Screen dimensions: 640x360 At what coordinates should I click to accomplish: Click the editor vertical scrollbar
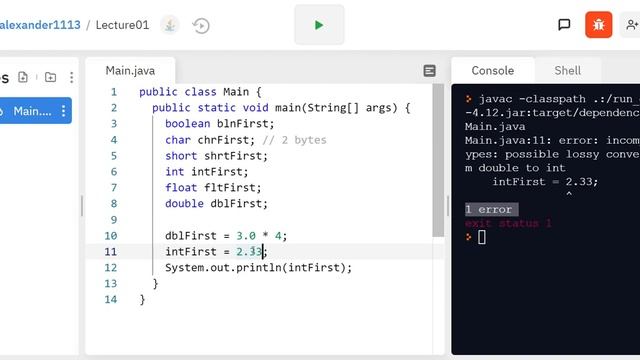pyautogui.click(x=438, y=160)
